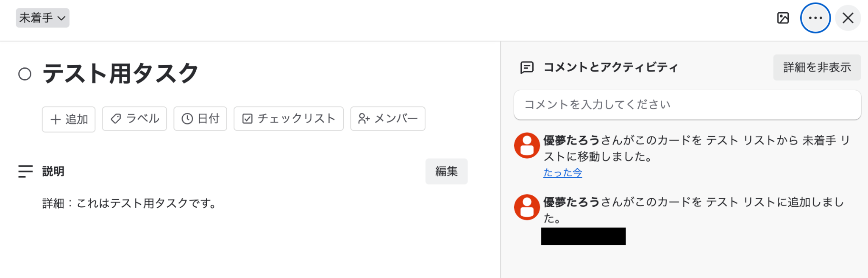Viewport: 868px width, 278px height.
Task: Open the 日付 date picker
Action: (x=200, y=119)
